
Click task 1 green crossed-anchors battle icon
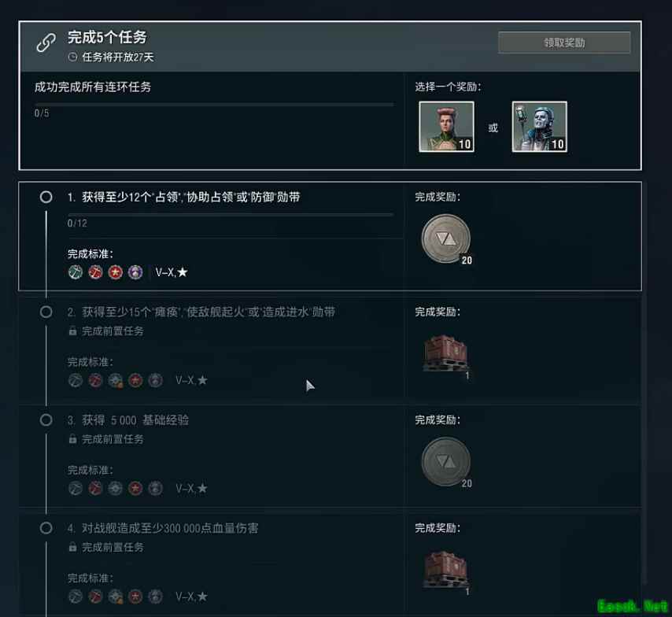tap(76, 272)
